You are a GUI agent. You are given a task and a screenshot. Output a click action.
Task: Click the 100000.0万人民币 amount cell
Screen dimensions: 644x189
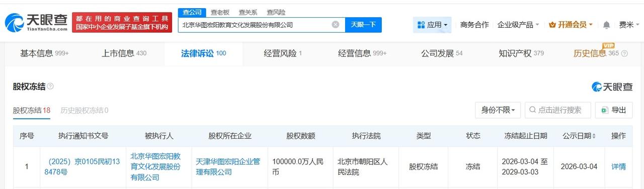pos(300,166)
